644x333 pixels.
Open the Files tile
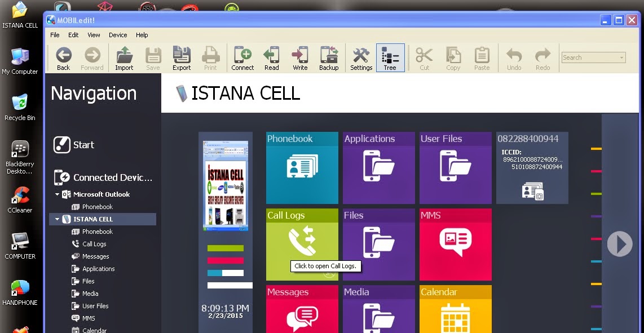[x=379, y=245]
